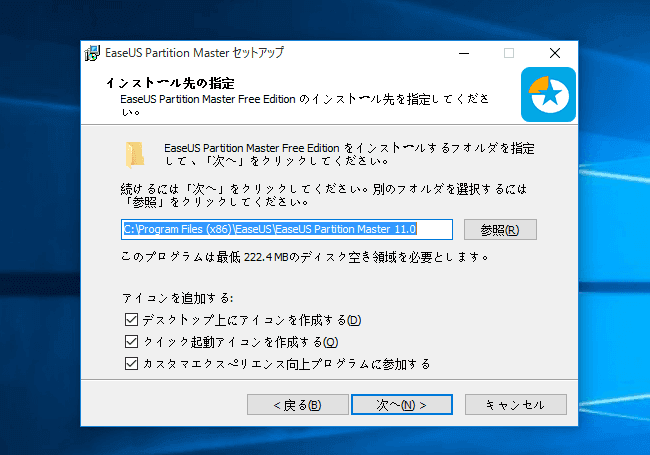Screen dimensions: 650x455
Task: Uncheck カスタマエクスペリエンス向上プログラム checkbox
Action: click(x=131, y=363)
